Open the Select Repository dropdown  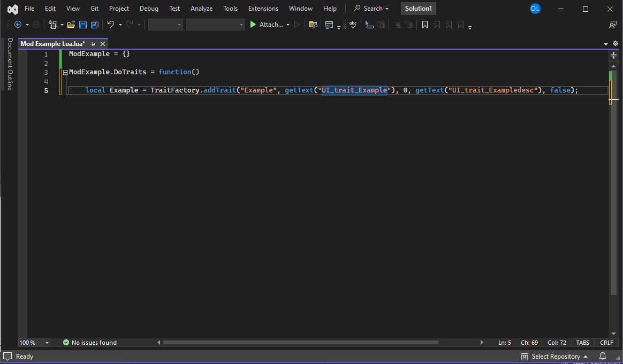click(555, 357)
